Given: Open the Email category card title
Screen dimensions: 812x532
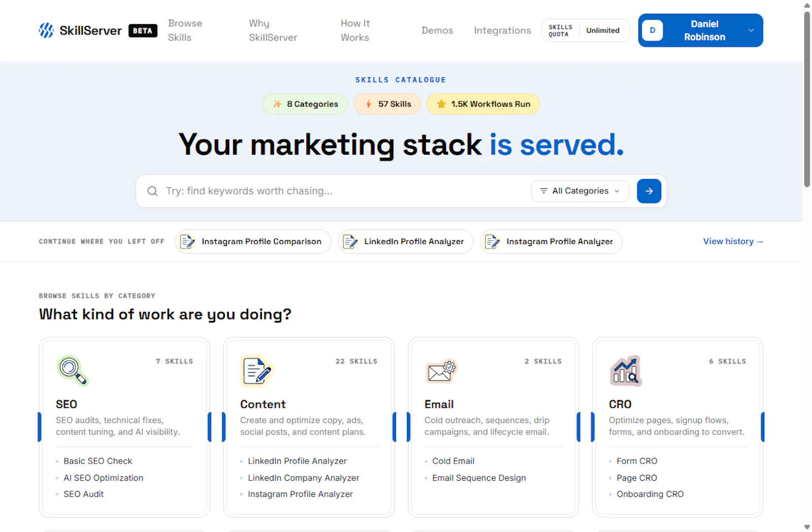Looking at the screenshot, I should pyautogui.click(x=439, y=404).
